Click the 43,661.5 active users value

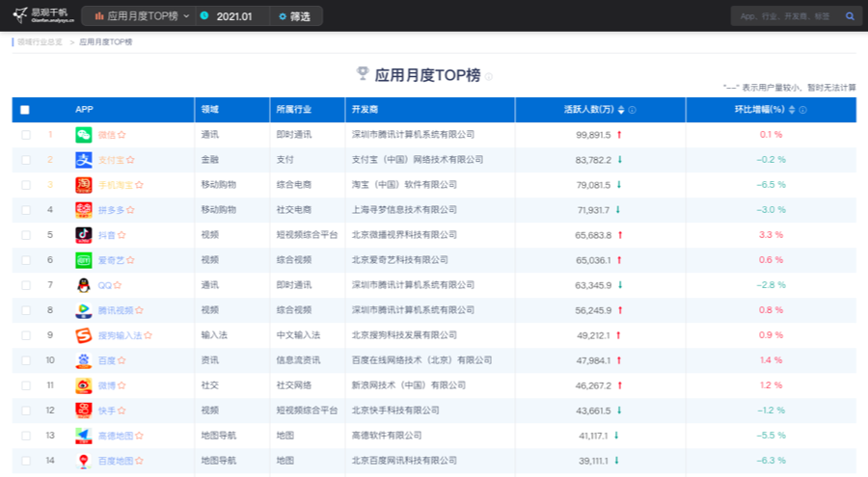tap(593, 411)
